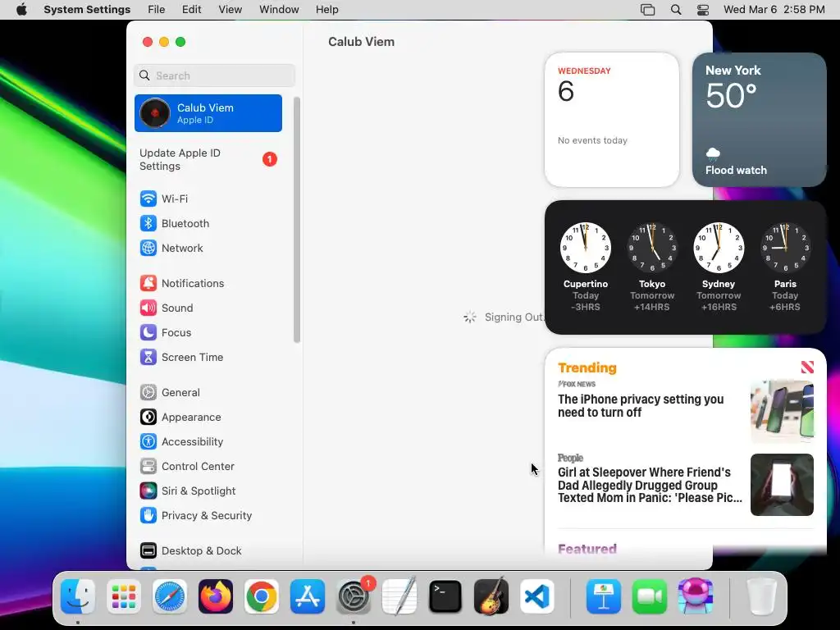840x630 pixels.
Task: Open TextEdit from the Dock
Action: (399, 596)
